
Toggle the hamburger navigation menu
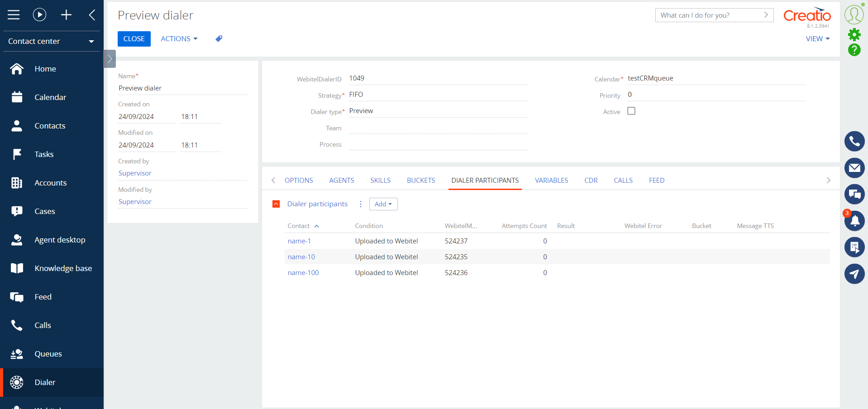14,15
